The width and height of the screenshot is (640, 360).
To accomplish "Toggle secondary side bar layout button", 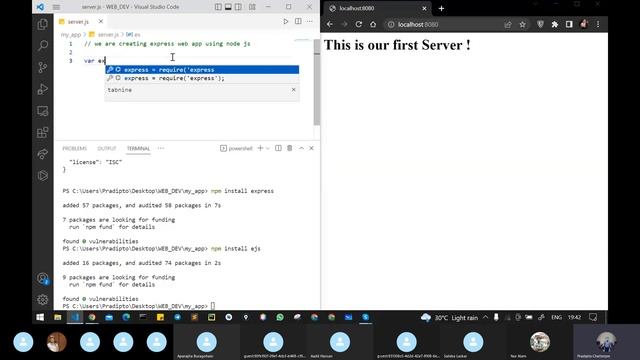I will pyautogui.click(x=238, y=7).
